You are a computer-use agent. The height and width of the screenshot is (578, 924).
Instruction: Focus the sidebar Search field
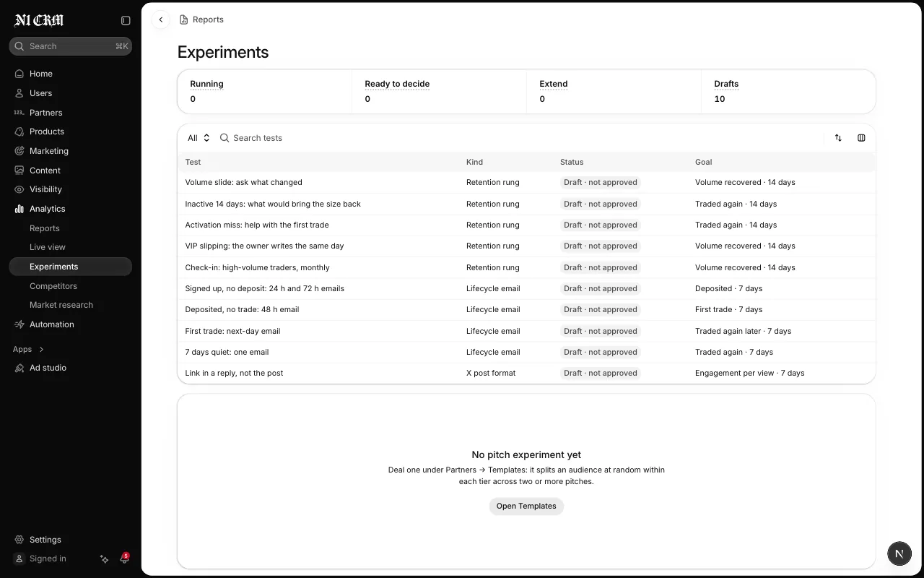pyautogui.click(x=70, y=46)
